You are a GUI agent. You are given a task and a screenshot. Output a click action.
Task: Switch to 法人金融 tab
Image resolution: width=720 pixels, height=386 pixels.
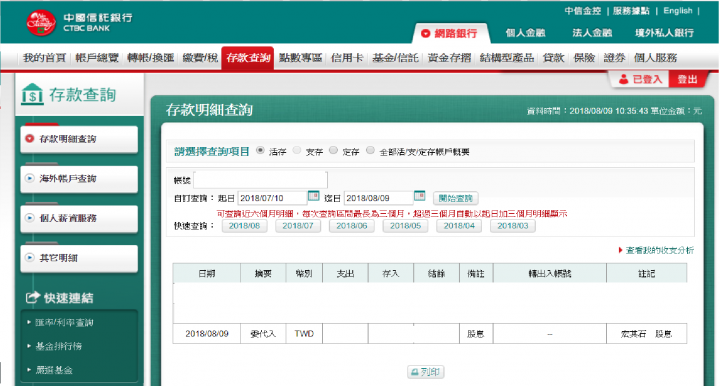coord(592,33)
